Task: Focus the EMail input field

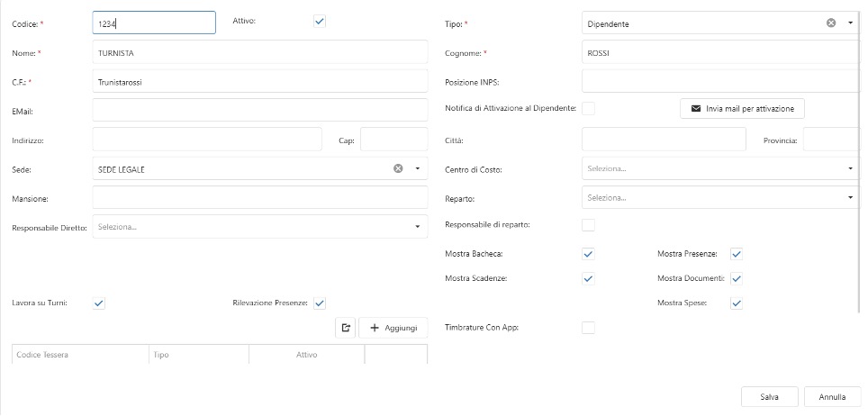Action: 259,110
